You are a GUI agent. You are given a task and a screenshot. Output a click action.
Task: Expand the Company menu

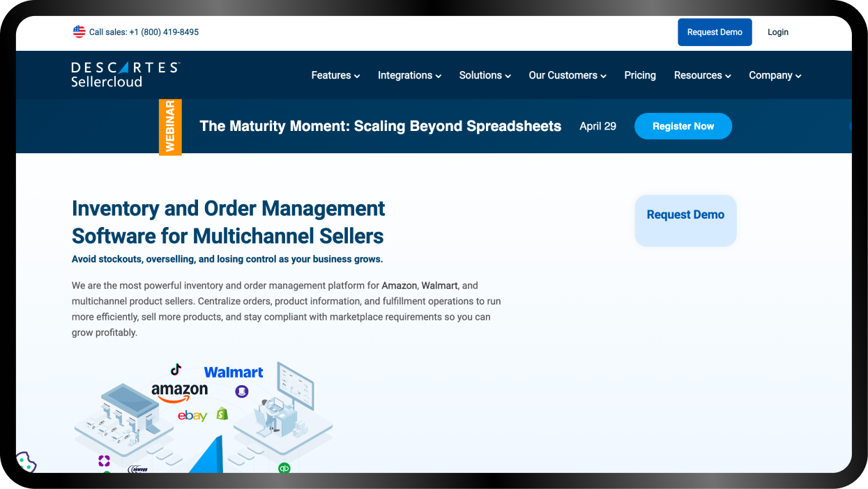(x=775, y=75)
